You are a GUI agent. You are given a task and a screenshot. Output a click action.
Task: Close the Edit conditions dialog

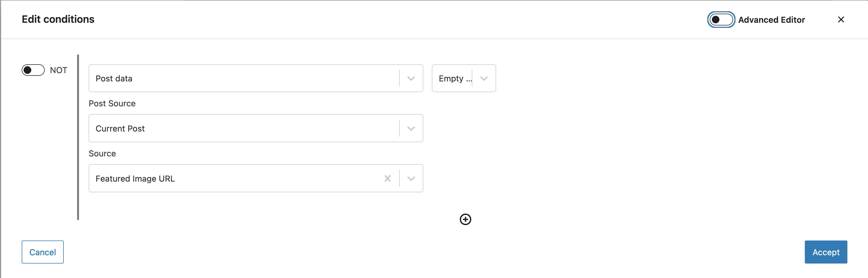[x=841, y=20]
